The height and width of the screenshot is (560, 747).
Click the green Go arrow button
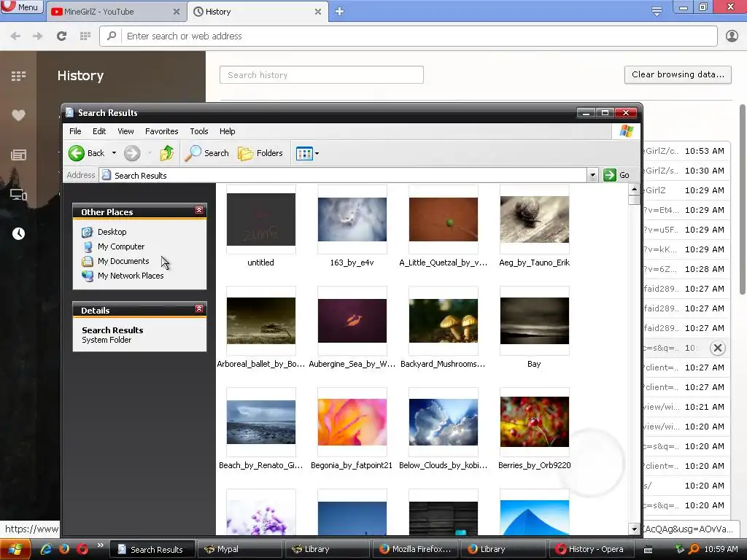pos(610,175)
